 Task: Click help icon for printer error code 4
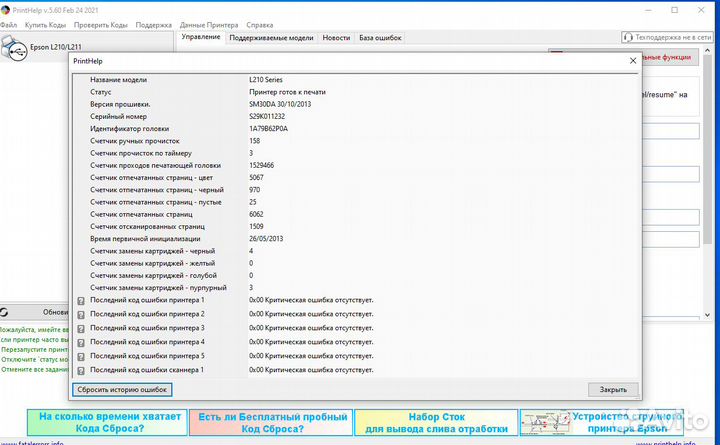pos(81,343)
